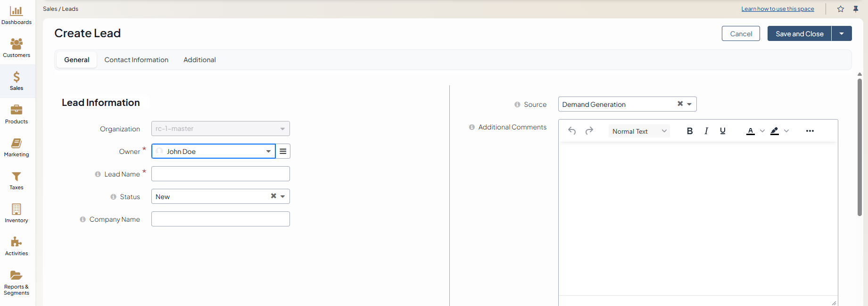Open the Customers section in sidebar
Image resolution: width=868 pixels, height=306 pixels.
pyautogui.click(x=17, y=48)
